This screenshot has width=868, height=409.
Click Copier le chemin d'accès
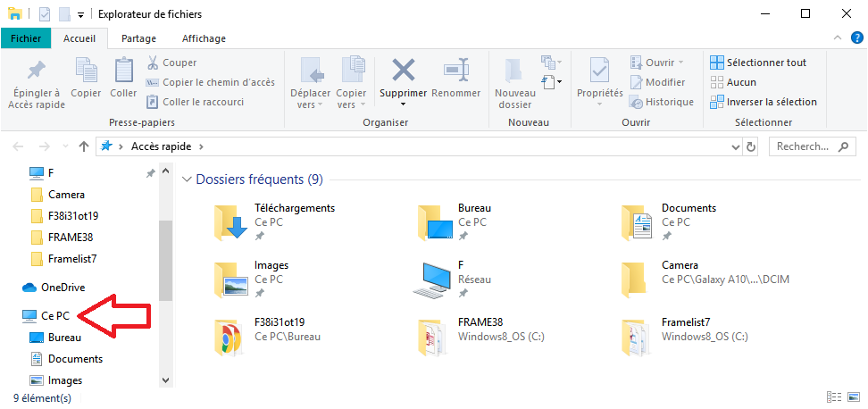pos(211,82)
